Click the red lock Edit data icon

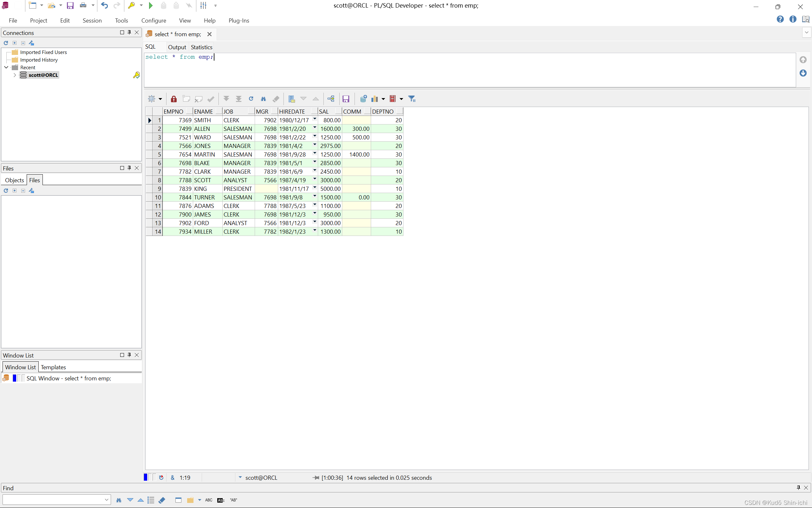[174, 99]
